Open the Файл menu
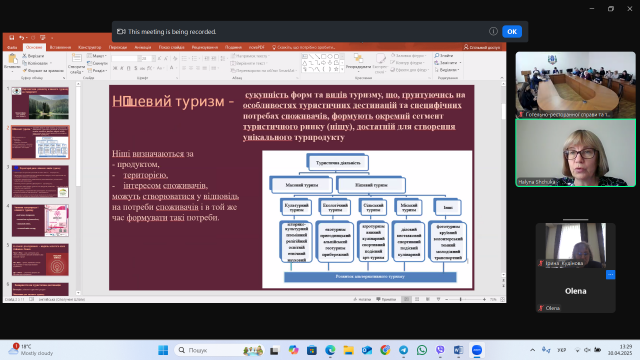This screenshot has width=640, height=360. 12,47
